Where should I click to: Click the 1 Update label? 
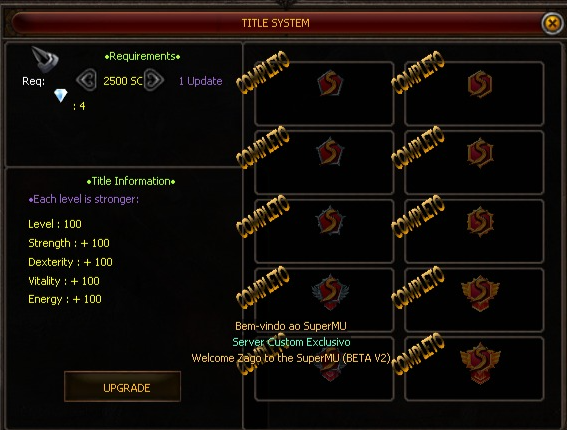201,81
